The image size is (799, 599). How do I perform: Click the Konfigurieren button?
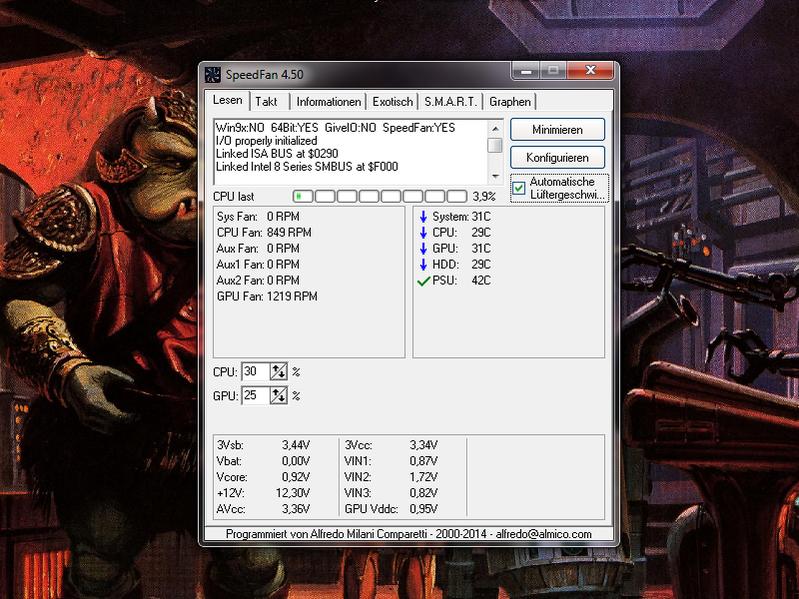click(557, 158)
